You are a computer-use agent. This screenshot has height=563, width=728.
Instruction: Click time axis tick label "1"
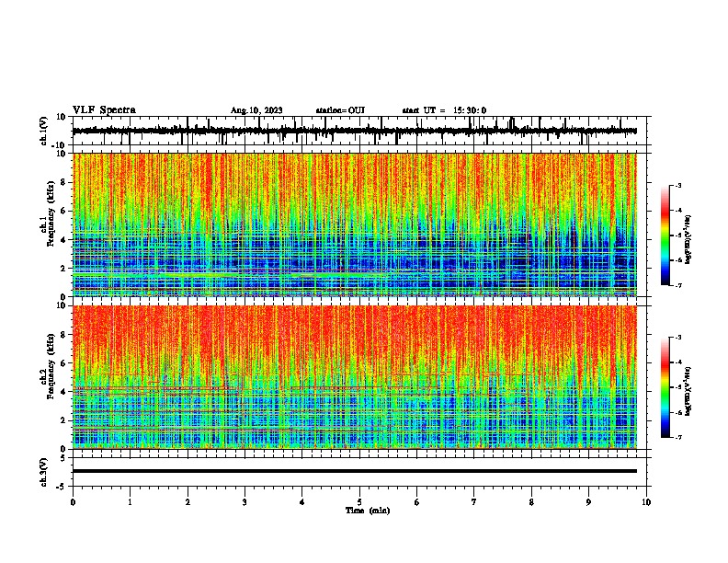click(x=130, y=502)
